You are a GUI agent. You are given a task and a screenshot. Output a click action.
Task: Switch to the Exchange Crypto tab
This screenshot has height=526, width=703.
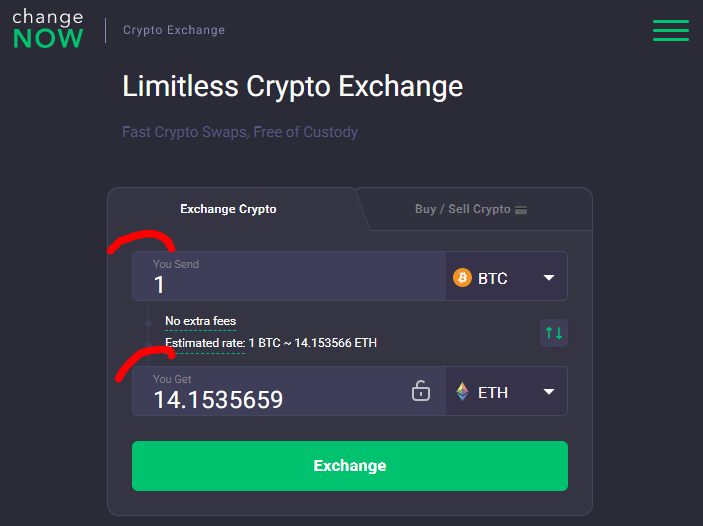(x=228, y=209)
